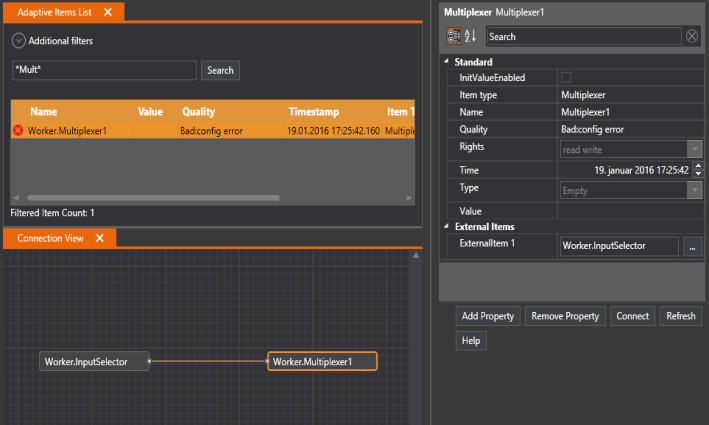This screenshot has height=425, width=709.
Task: Enable the InitValueEnabled checkbox
Action: coord(566,77)
